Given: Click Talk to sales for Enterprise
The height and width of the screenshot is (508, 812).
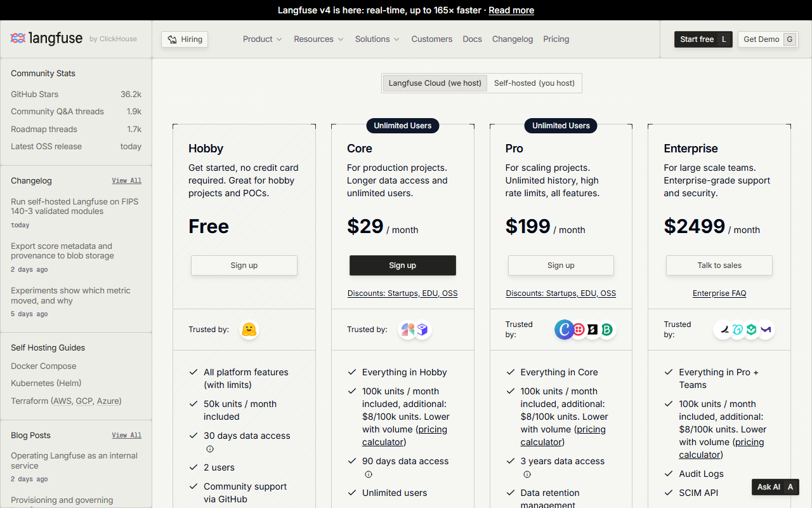Looking at the screenshot, I should pyautogui.click(x=719, y=265).
